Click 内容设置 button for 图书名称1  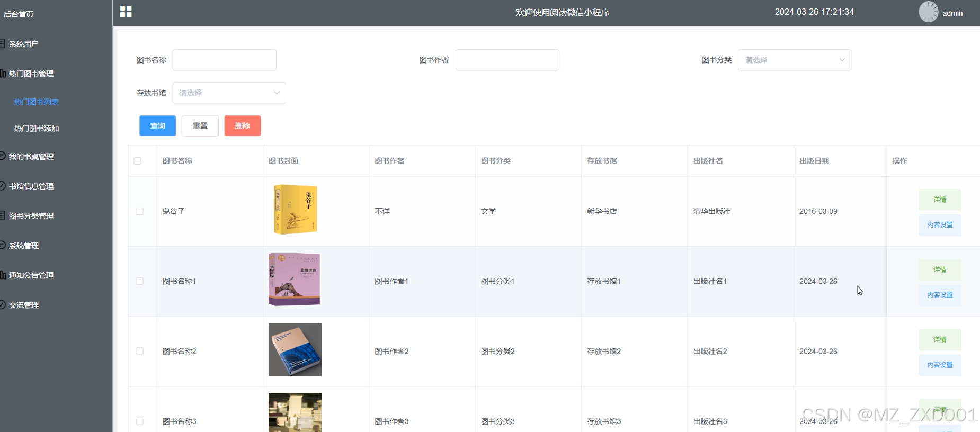[940, 295]
